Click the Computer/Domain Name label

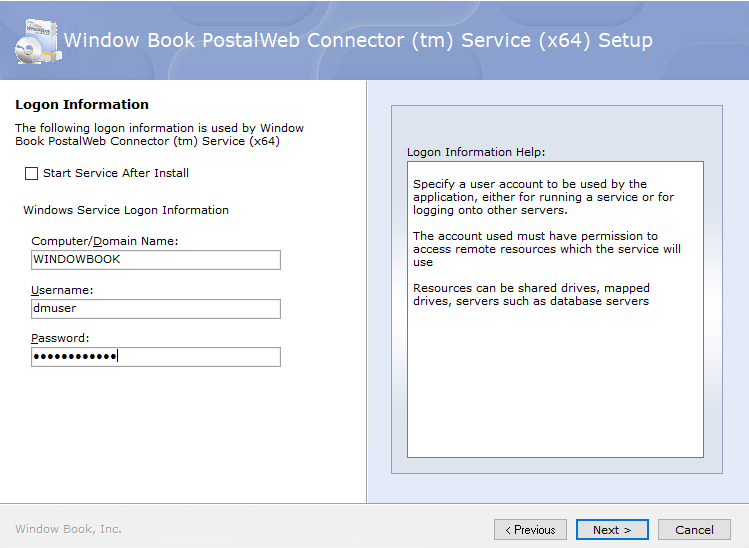[105, 241]
